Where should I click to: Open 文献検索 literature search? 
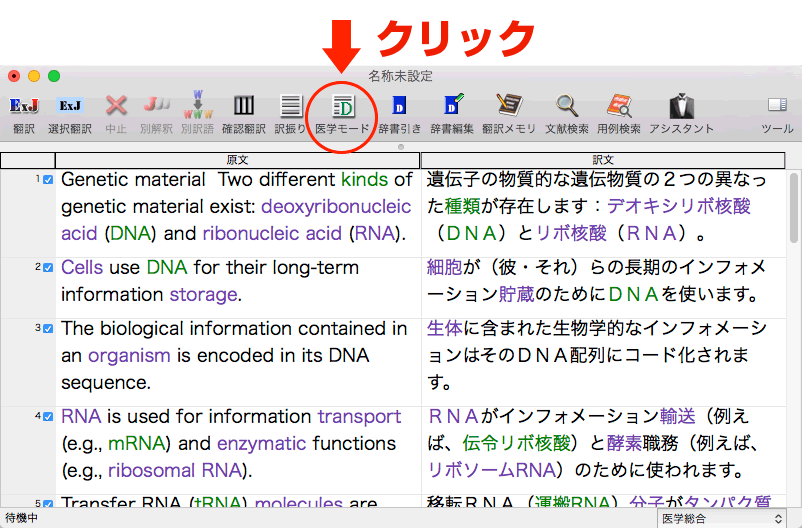567,105
